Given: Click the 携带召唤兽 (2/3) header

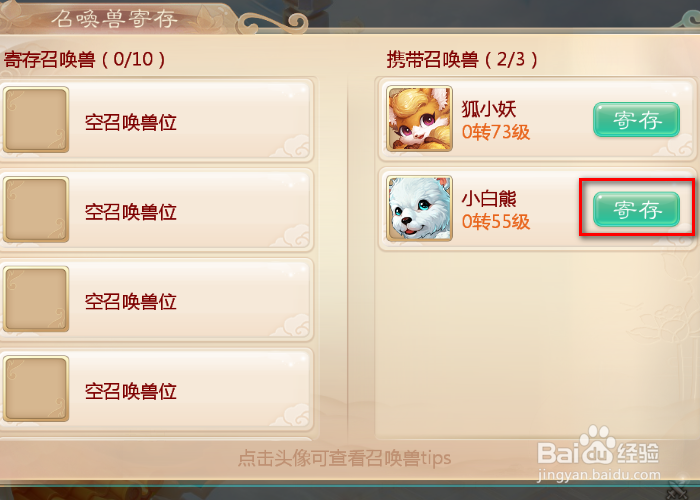Looking at the screenshot, I should (x=462, y=59).
